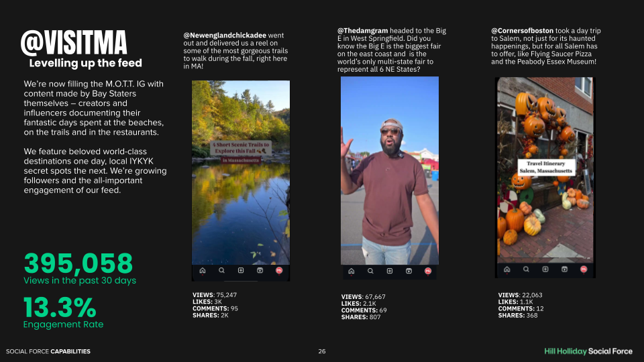Click 'LIKES: 2.1K' stat
This screenshot has height=362, width=644.
[x=358, y=303]
